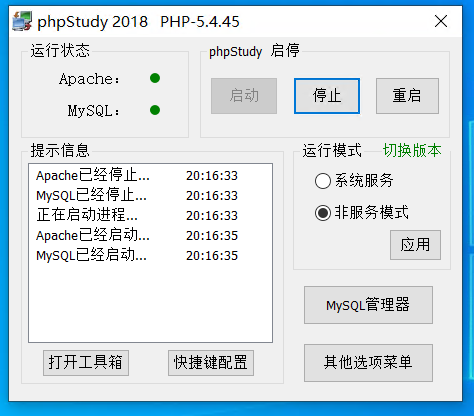Select the 'Apache已经启动' log entry
This screenshot has width=474, height=416.
(137, 235)
